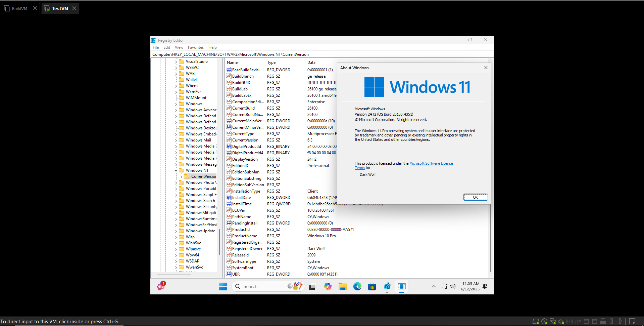
Task: Open the widgets icon with notification badge
Action: (161, 286)
